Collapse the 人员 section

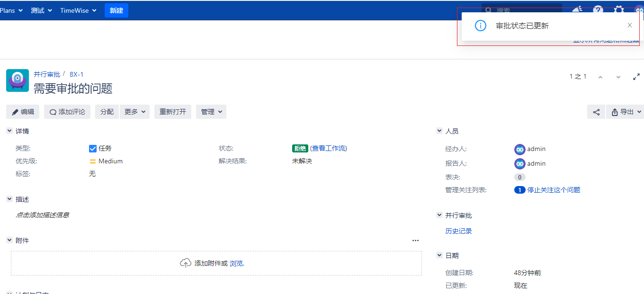coord(439,131)
